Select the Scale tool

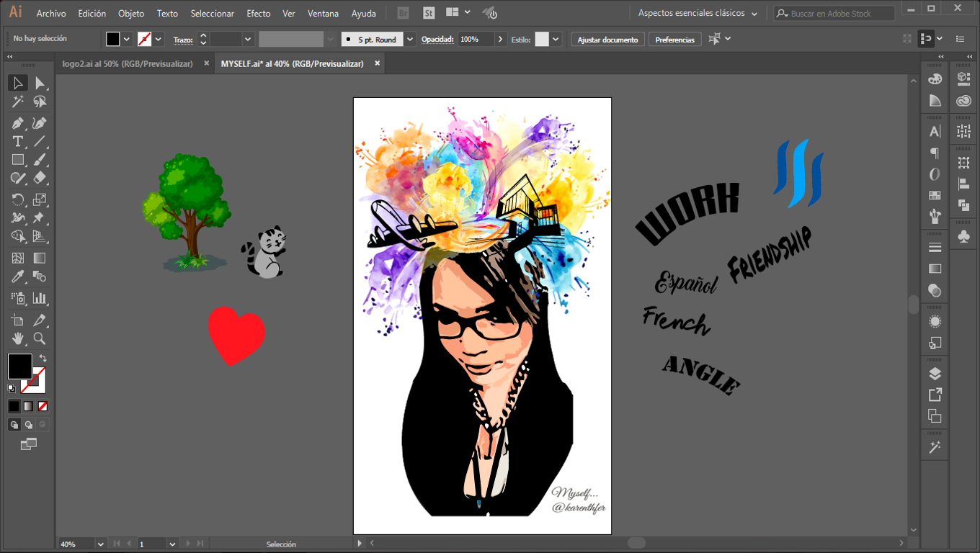[40, 199]
